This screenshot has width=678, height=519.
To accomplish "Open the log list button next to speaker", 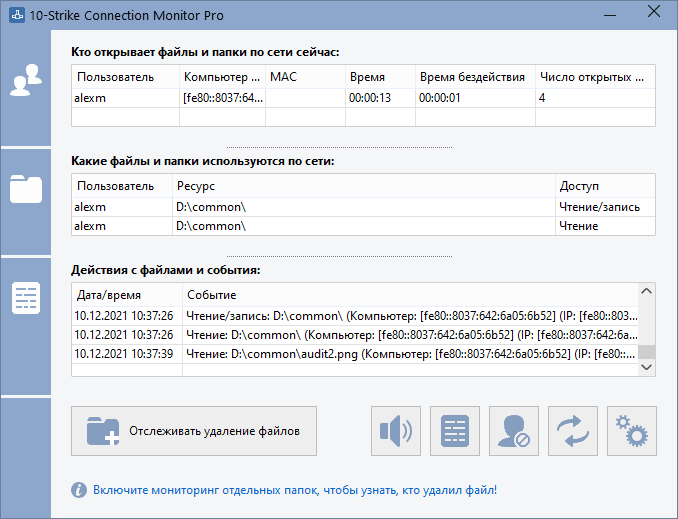I will click(455, 431).
